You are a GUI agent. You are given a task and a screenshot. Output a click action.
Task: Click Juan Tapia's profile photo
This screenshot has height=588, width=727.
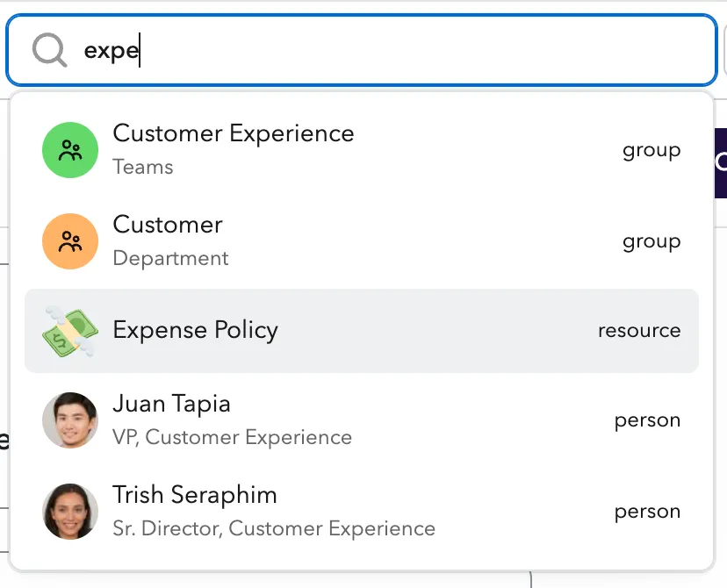point(70,420)
